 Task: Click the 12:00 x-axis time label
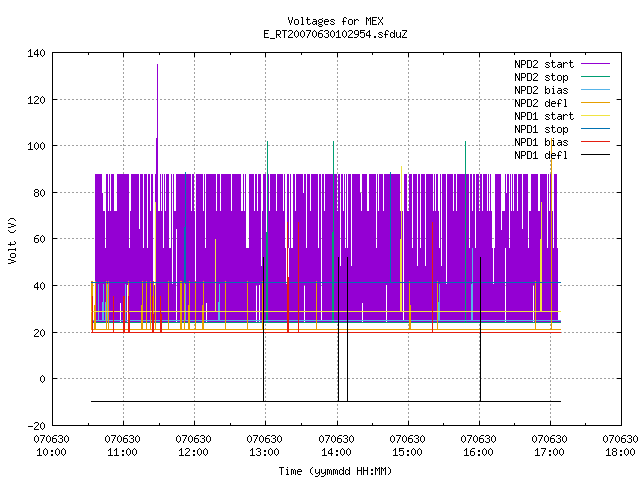(193, 453)
